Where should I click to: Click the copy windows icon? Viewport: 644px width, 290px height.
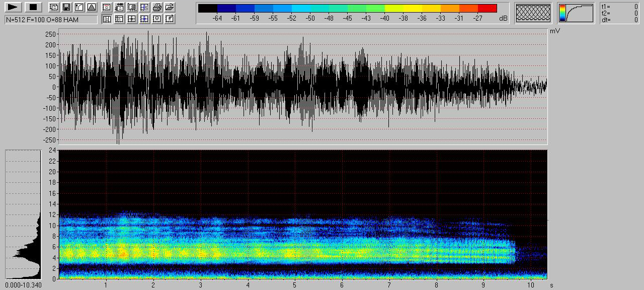click(54, 7)
